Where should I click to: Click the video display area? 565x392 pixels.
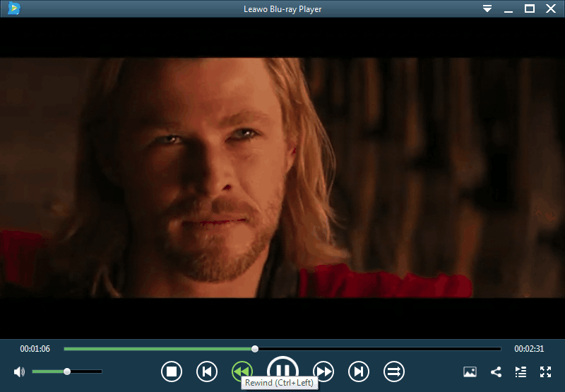coord(282,177)
